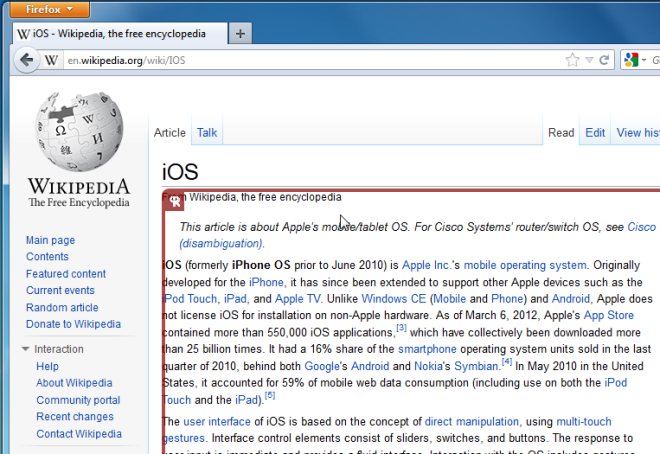Viewport: 660px width, 454px height.
Task: Click citation reference [3]
Action: (402, 328)
